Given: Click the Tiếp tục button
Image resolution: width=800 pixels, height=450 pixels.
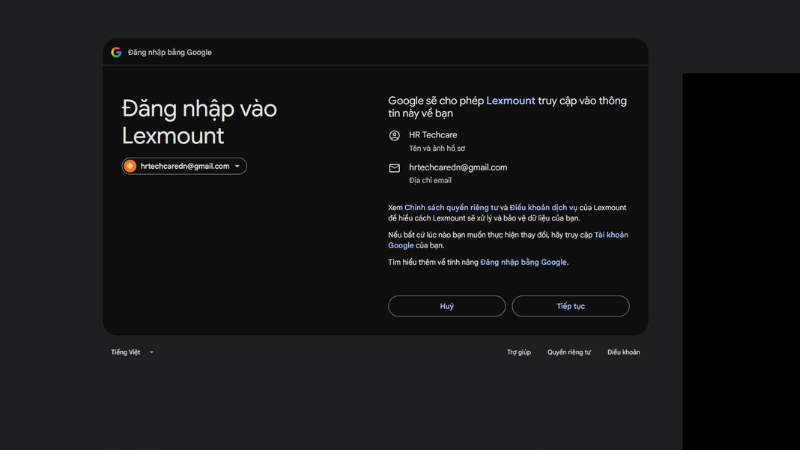Looking at the screenshot, I should 570,306.
